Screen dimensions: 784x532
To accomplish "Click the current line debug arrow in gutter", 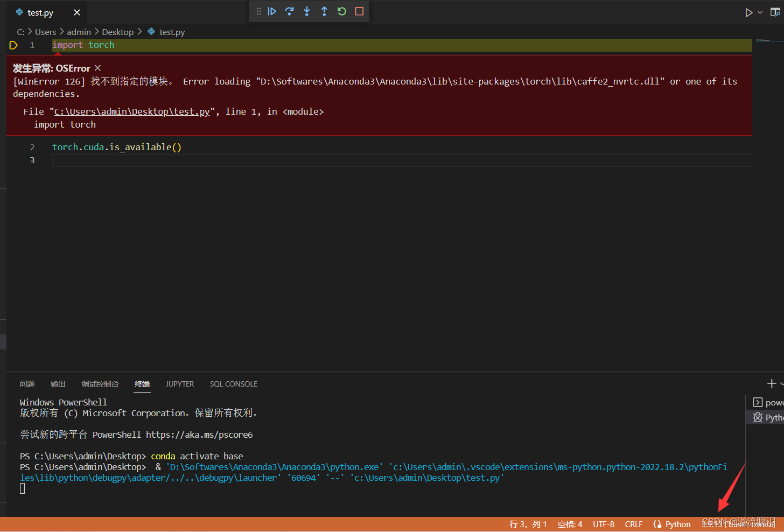I will (14, 45).
